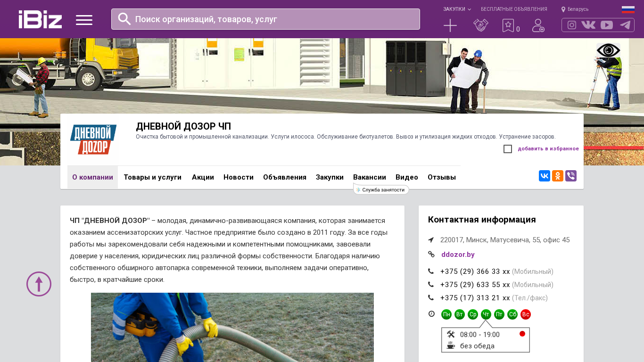Click the user registration icon
This screenshot has height=362, width=644.
(538, 25)
